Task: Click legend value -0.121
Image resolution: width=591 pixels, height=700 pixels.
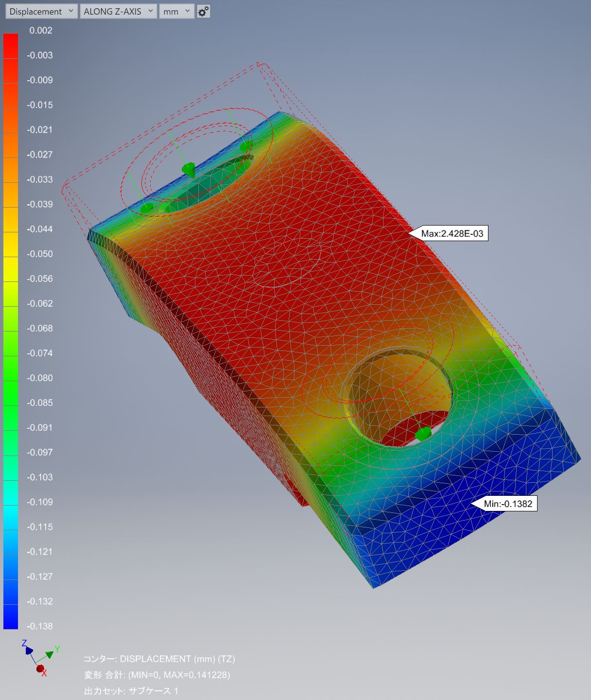Action: click(x=40, y=551)
